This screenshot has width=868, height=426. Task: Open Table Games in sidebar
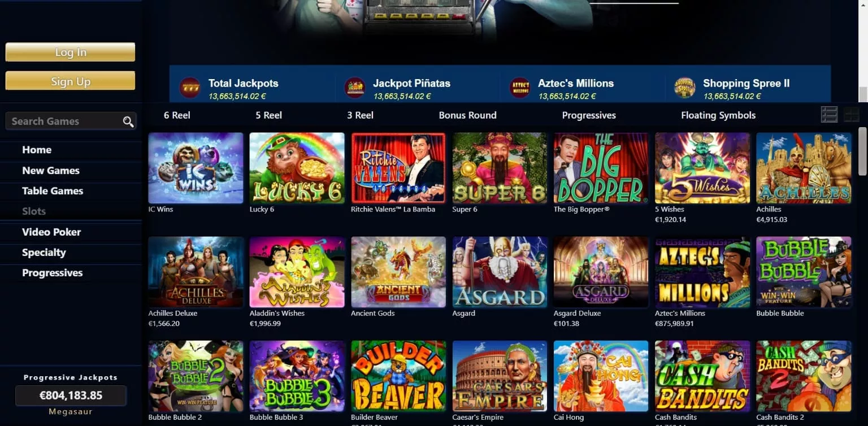(53, 191)
